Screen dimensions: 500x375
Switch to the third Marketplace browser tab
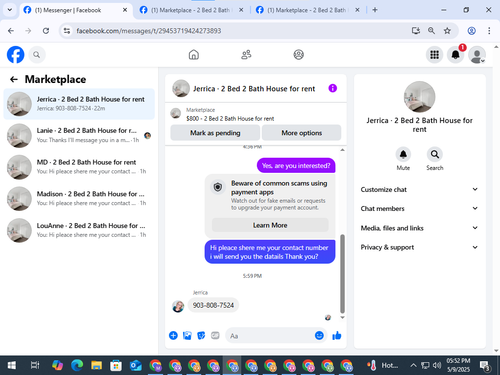click(307, 10)
